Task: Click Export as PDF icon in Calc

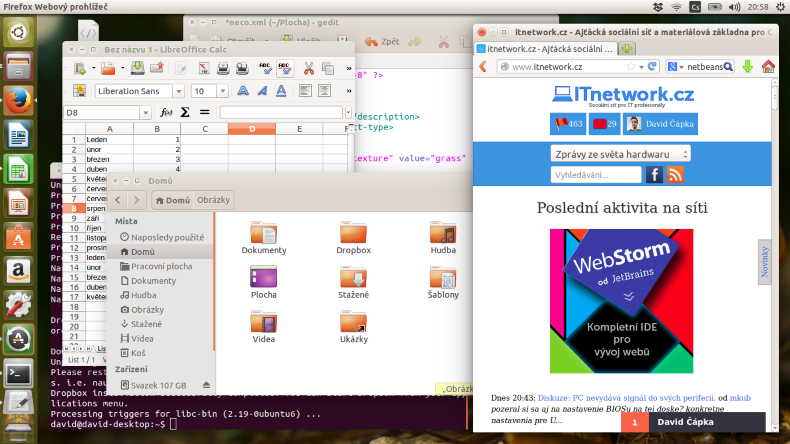Action: point(204,69)
